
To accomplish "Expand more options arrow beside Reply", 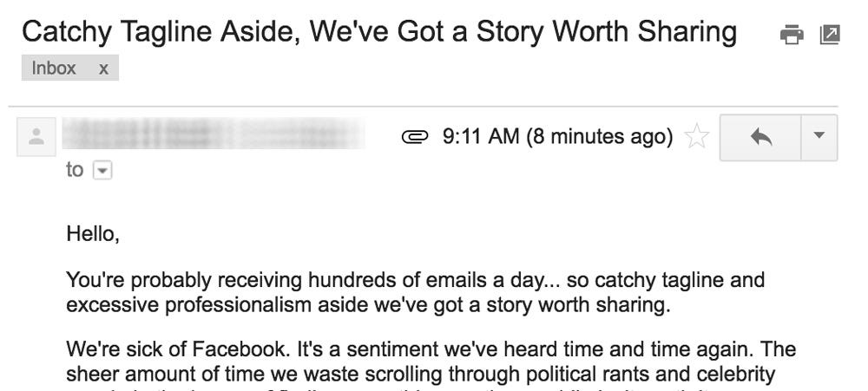I will 819,137.
